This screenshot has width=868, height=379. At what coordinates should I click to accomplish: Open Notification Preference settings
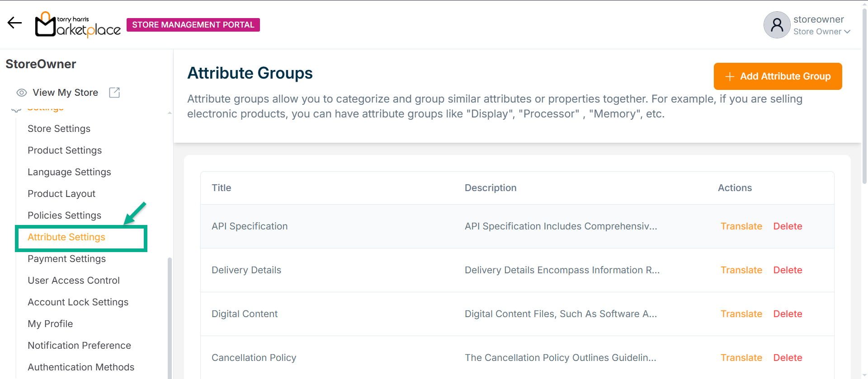click(x=79, y=346)
